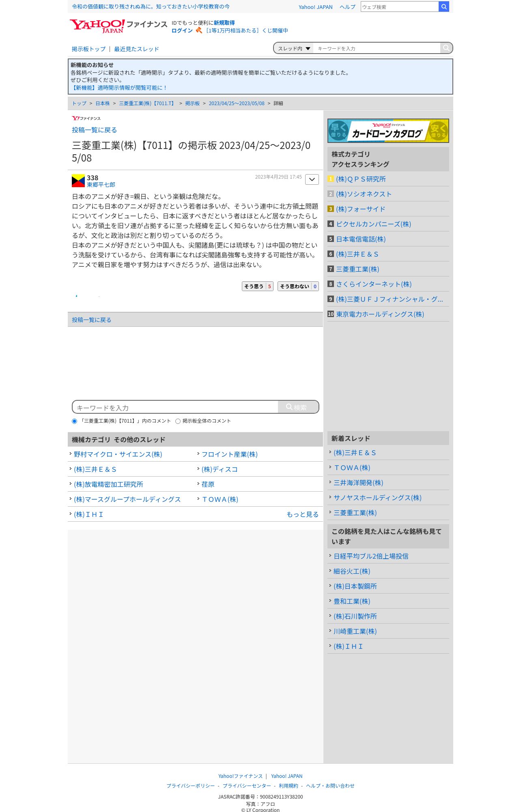Open 野村マイクロ・サイエンス(株) thread
Screen dimensions: 521x812
(x=118, y=454)
